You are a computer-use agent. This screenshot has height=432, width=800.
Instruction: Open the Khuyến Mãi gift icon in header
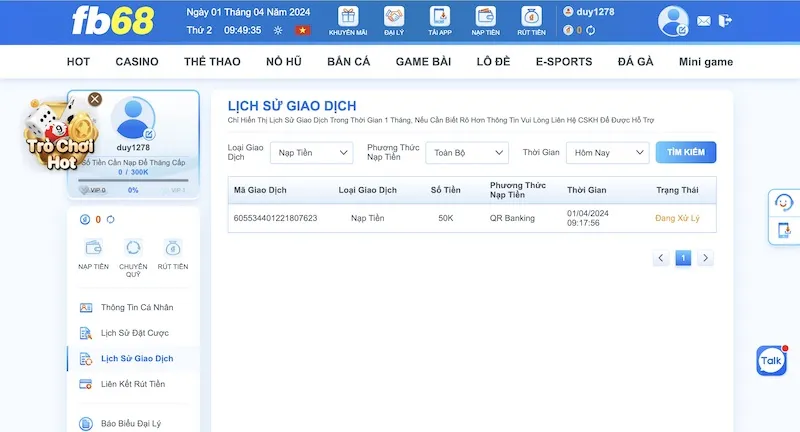348,17
